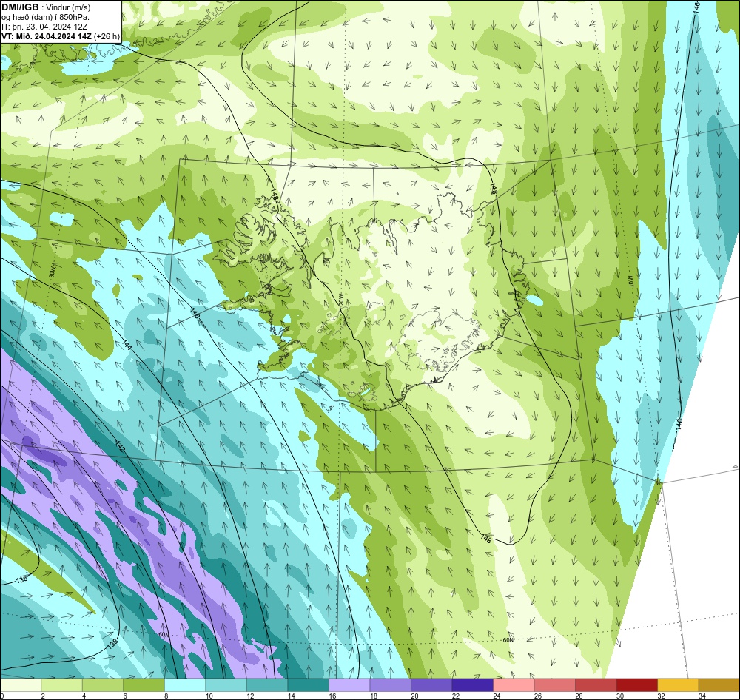Pick the medium green 4–6 m/s legend color
This screenshot has width=740, height=700.
103,685
